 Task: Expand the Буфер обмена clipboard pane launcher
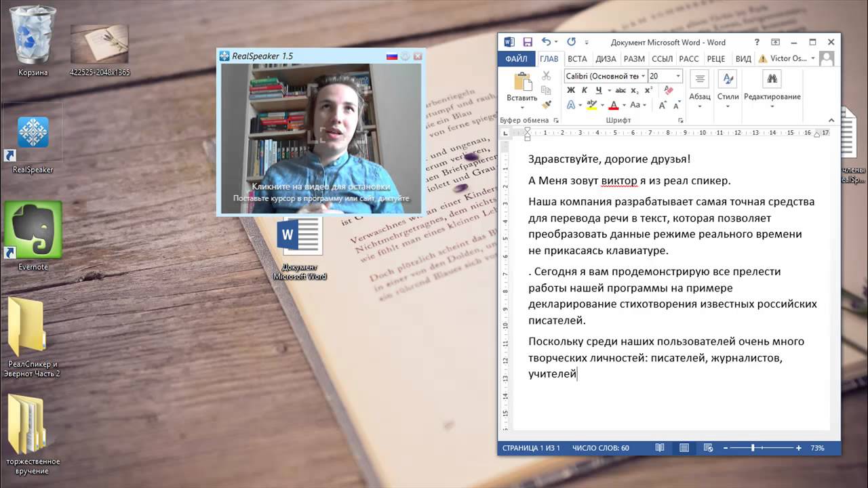[556, 120]
